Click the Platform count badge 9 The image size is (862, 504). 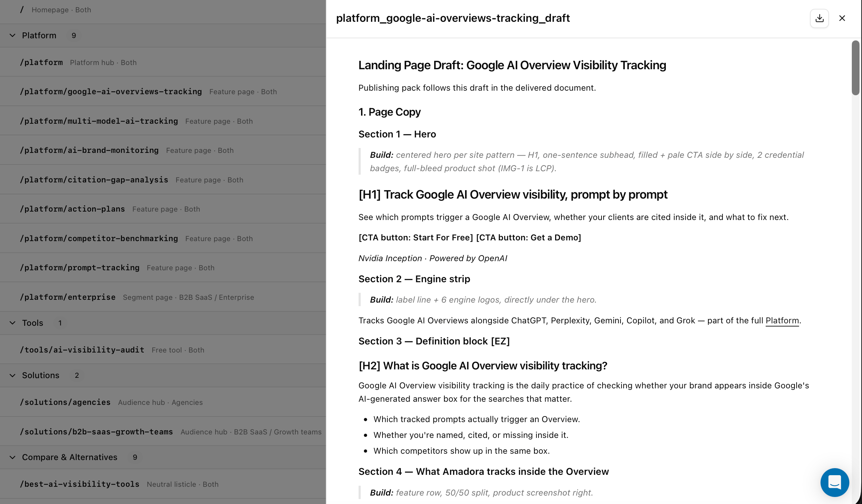point(74,35)
